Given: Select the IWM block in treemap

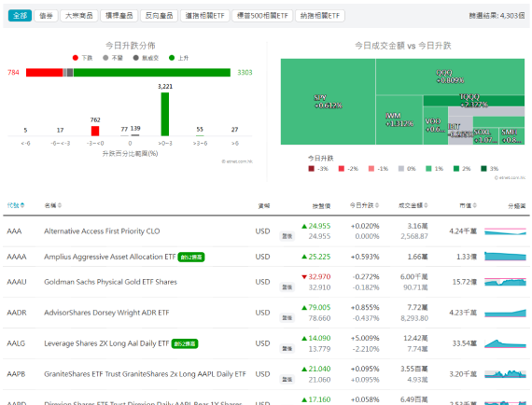Looking at the screenshot, I should click(399, 119).
